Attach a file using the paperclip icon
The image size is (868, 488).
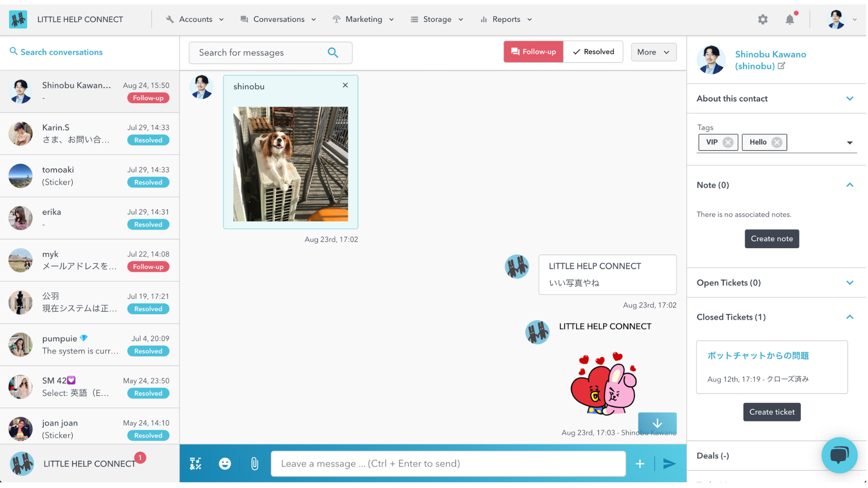tap(255, 463)
